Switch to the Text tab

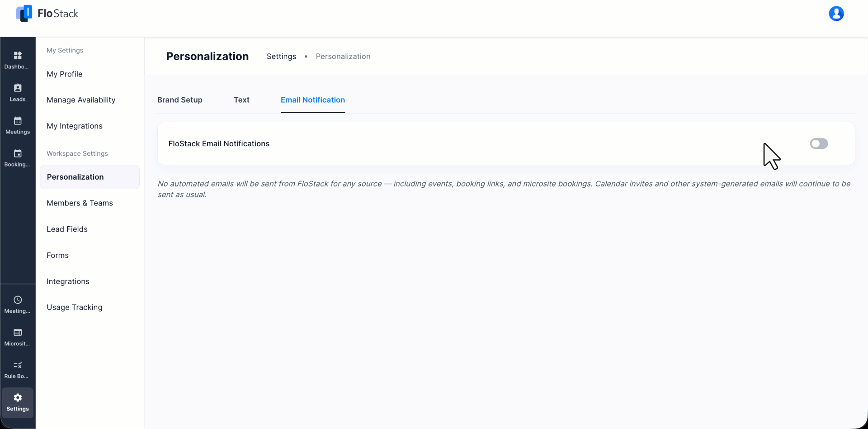coord(241,100)
